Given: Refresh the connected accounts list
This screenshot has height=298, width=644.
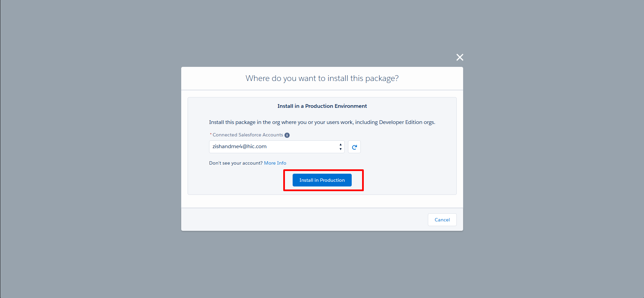Looking at the screenshot, I should pos(354,147).
